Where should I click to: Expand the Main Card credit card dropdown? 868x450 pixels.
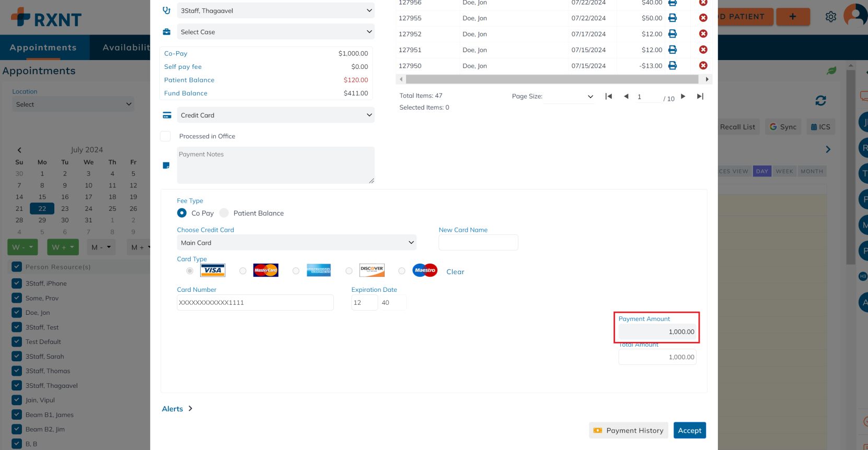[x=296, y=243]
